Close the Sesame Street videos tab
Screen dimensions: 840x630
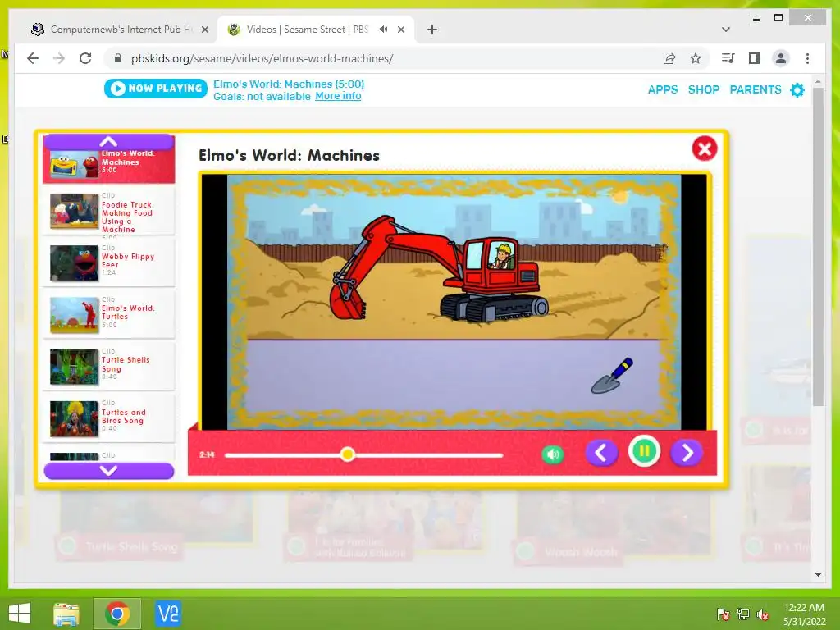tap(400, 30)
